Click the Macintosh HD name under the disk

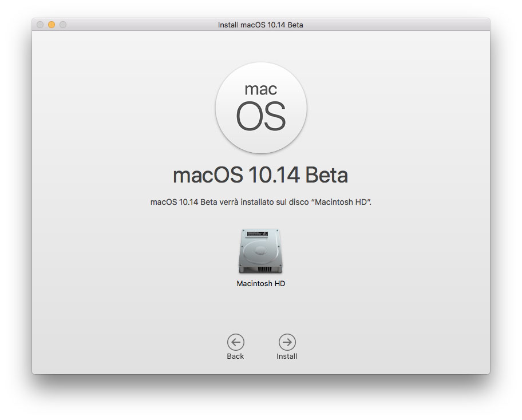click(260, 284)
